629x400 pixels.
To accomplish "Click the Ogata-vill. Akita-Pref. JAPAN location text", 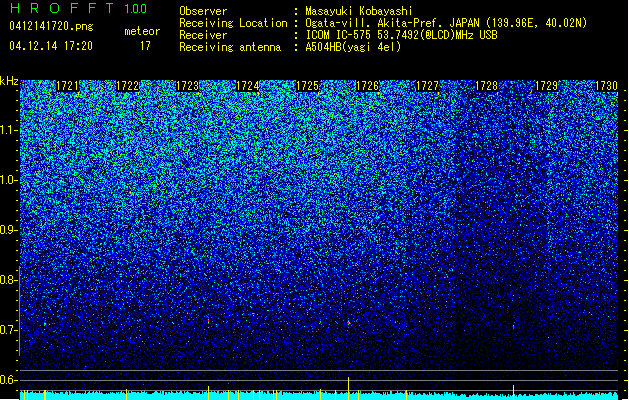I will pos(446,23).
